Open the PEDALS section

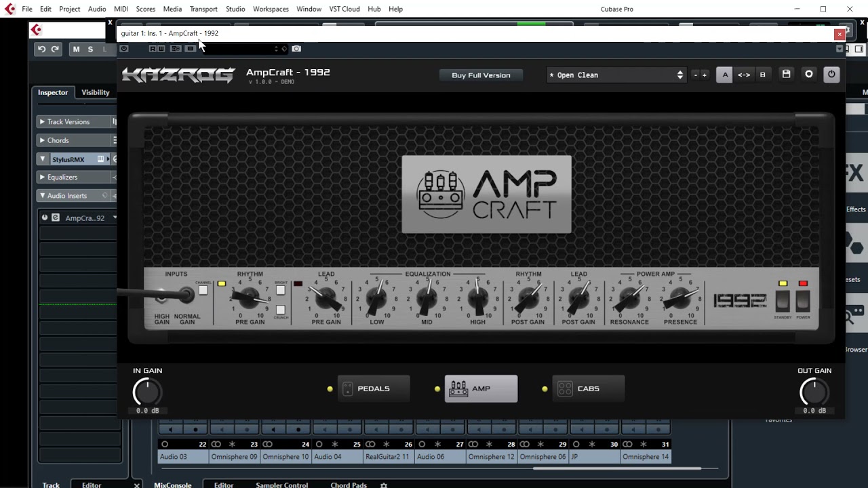pos(374,389)
